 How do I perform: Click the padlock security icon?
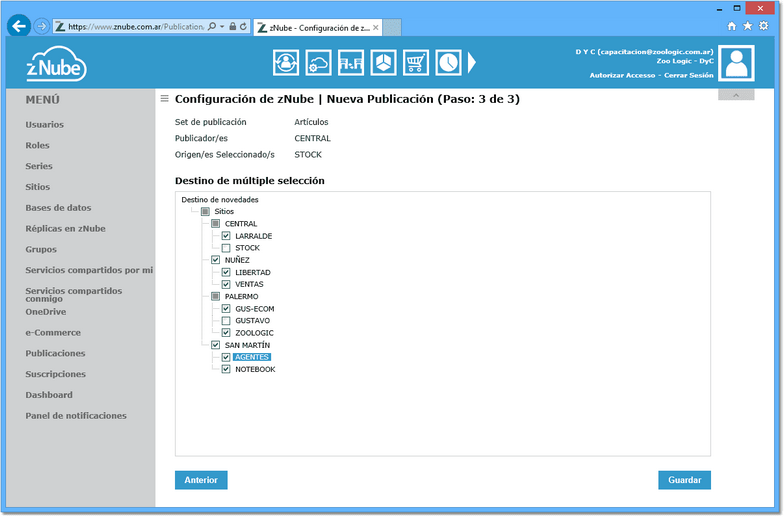(x=232, y=26)
